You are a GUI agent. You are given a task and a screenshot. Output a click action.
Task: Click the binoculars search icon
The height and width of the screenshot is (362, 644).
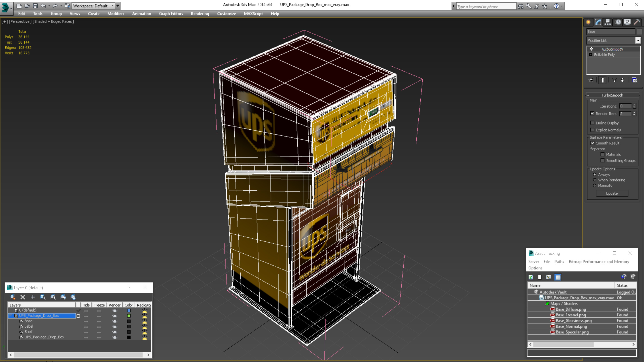click(x=521, y=6)
